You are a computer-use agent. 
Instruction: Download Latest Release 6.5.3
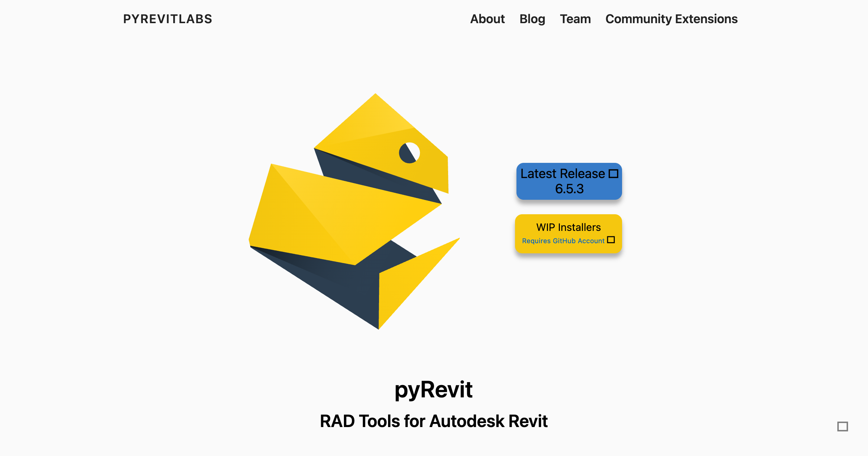click(569, 181)
